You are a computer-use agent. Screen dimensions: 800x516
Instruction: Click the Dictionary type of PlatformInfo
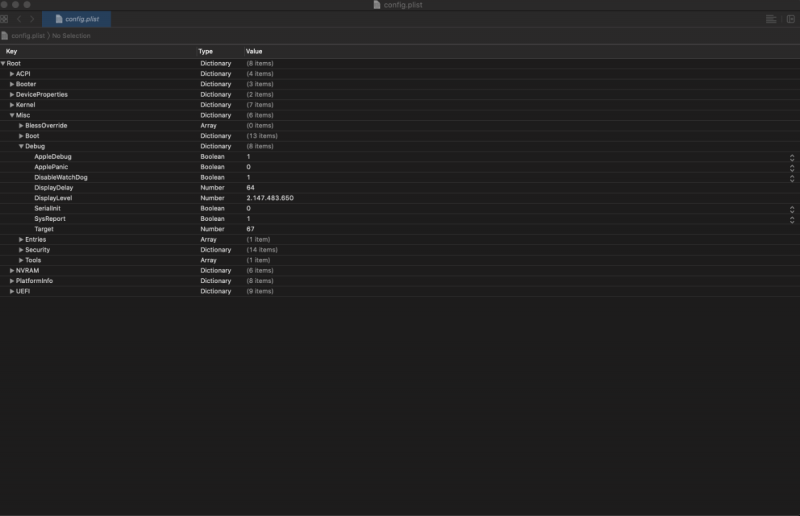(216, 281)
